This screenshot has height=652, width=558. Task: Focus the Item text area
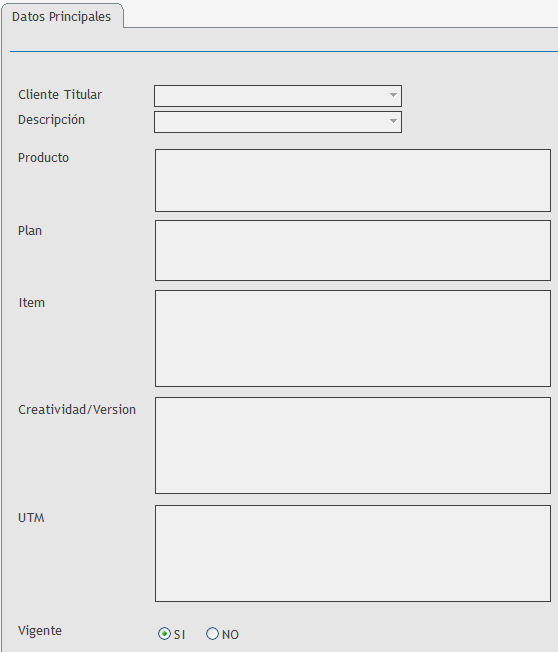(353, 338)
